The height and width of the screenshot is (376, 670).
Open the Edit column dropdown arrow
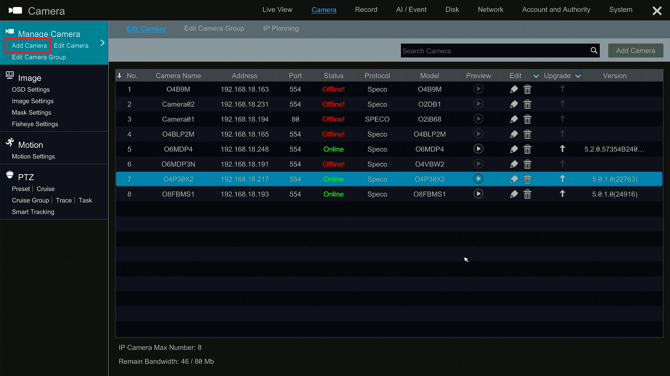tap(535, 76)
